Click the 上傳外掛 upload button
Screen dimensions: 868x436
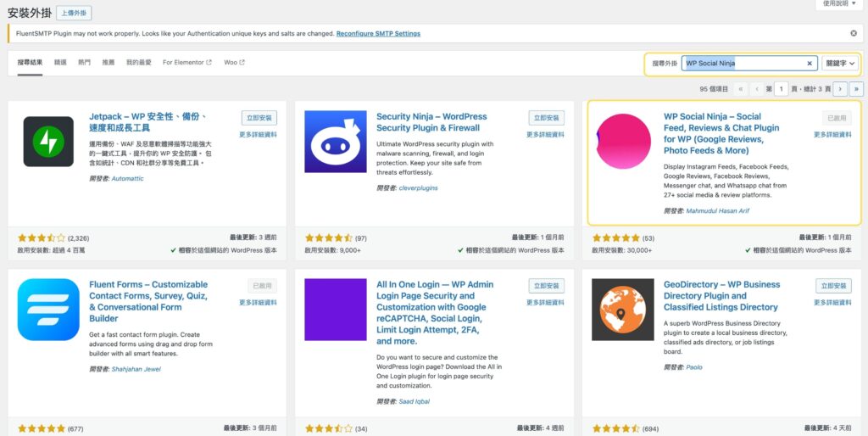(74, 13)
